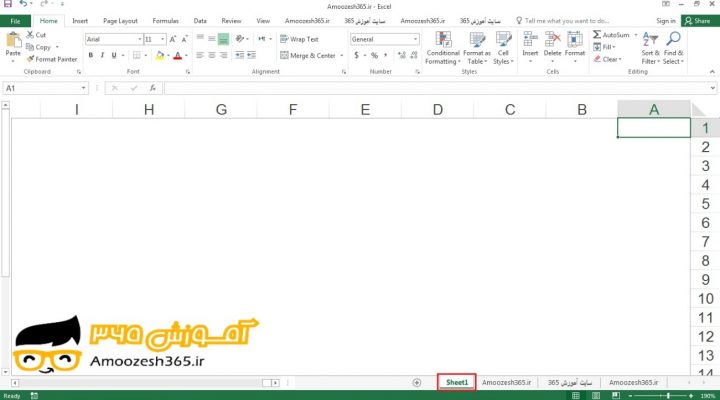Switch to the Page Layout tab
720x400 pixels.
point(120,21)
